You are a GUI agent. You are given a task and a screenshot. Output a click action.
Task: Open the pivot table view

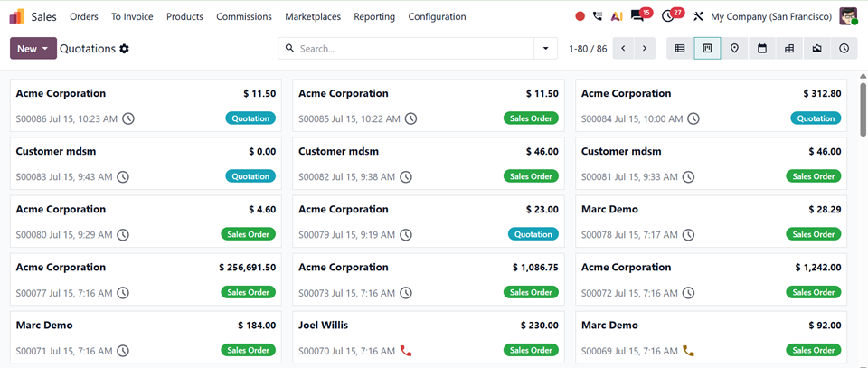click(x=789, y=49)
